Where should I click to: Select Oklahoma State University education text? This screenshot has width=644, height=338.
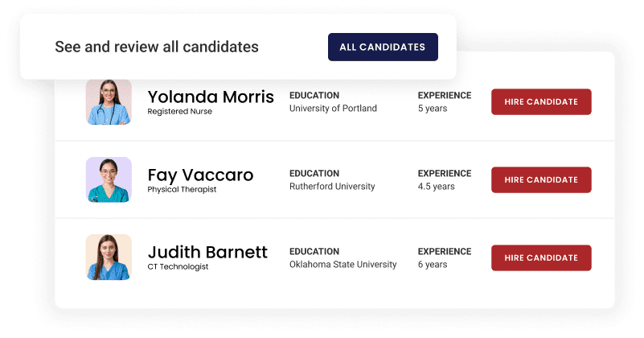[x=343, y=265]
